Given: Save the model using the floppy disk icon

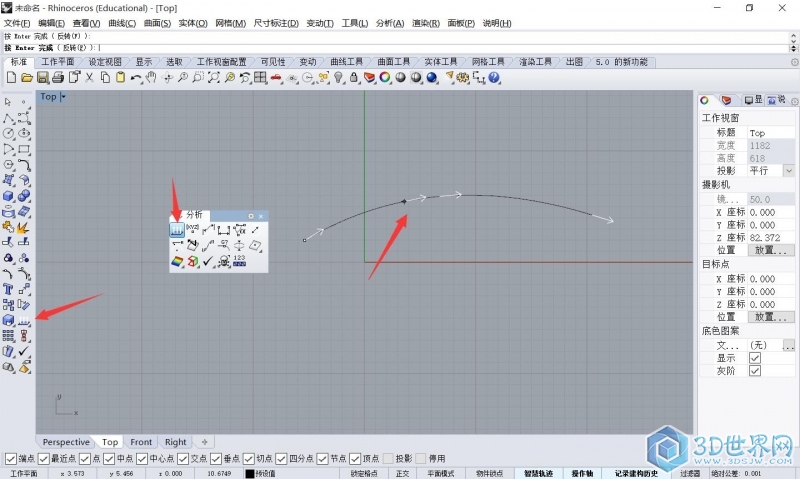Looking at the screenshot, I should 43,78.
